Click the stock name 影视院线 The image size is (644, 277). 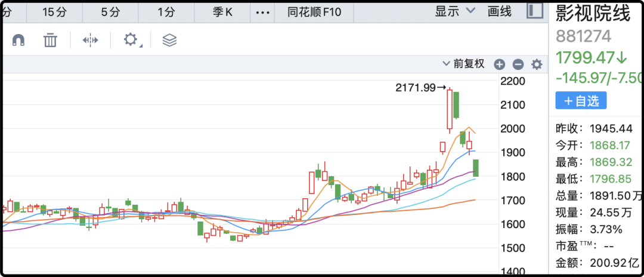pyautogui.click(x=593, y=14)
